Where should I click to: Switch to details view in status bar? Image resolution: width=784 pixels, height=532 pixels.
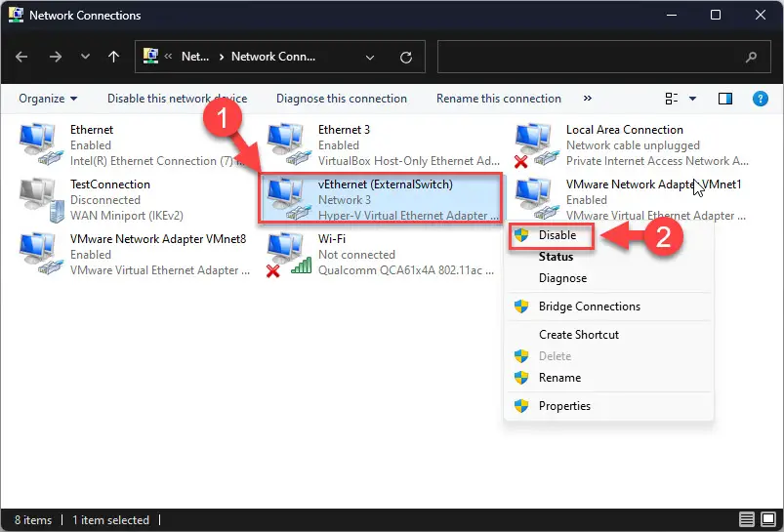747,519
